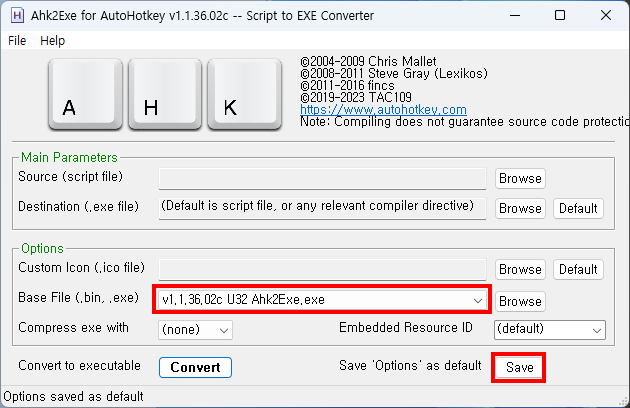Reset Custom Icon with the Default button
The width and height of the screenshot is (630, 408).
click(x=578, y=269)
